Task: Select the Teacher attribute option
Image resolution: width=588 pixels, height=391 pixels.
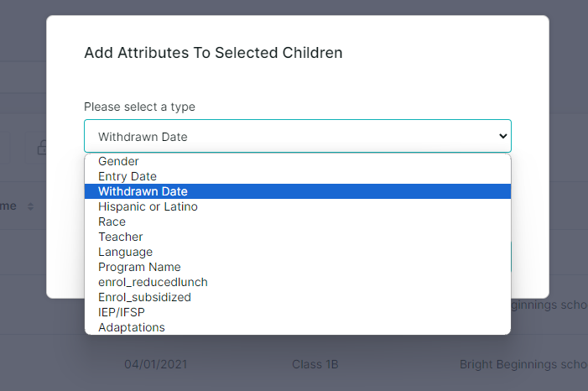Action: tap(120, 237)
